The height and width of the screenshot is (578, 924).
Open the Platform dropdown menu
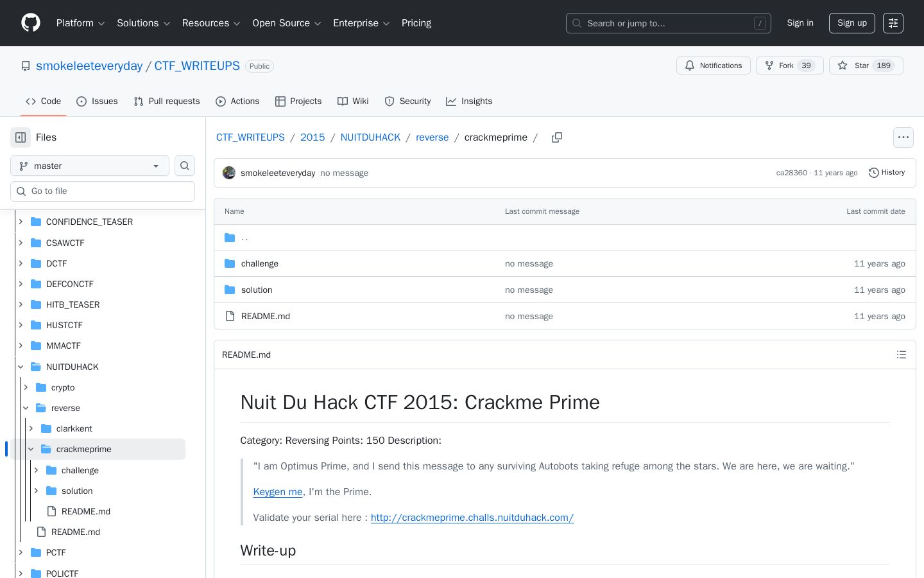click(x=81, y=23)
